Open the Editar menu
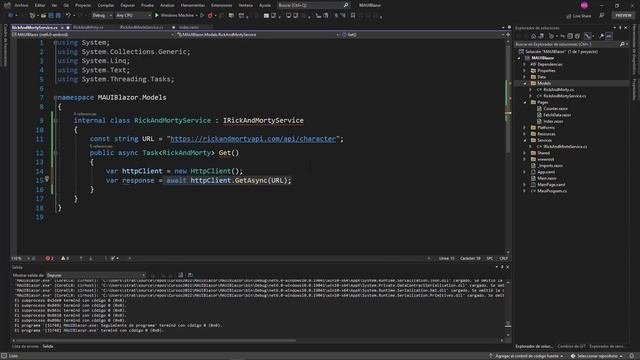 (x=40, y=5)
